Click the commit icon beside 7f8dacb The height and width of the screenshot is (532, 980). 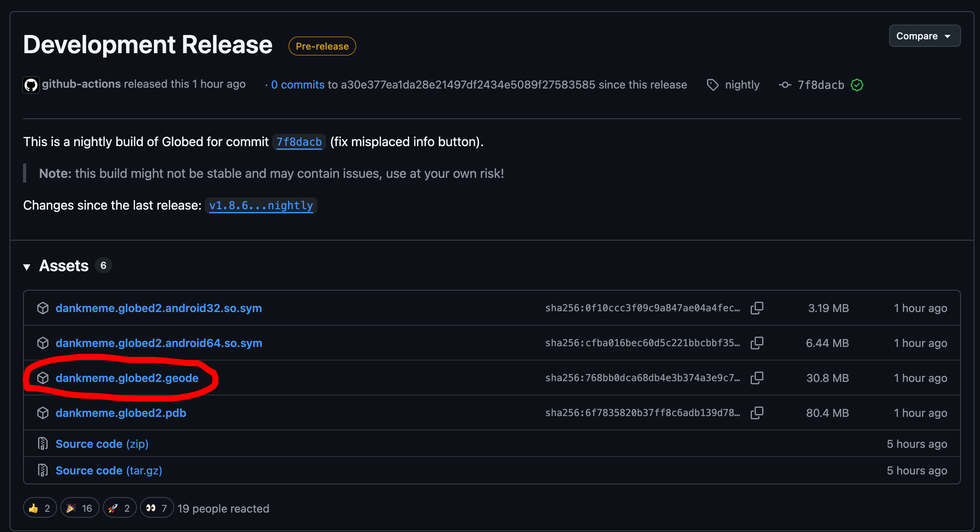(x=784, y=85)
